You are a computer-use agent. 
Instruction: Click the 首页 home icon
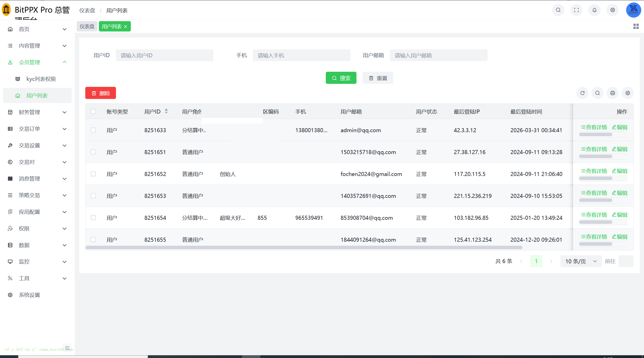point(10,29)
